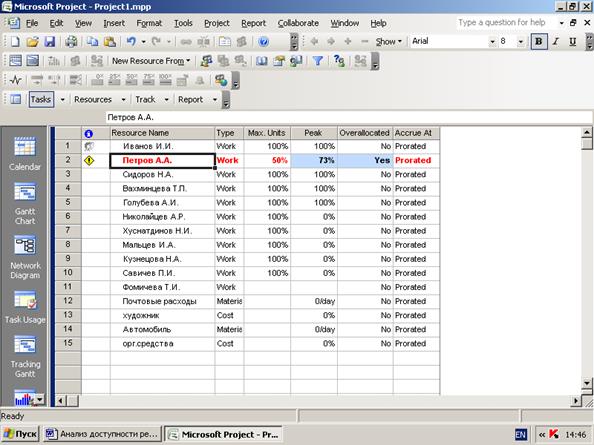
Task: Click the Copy icon in toolbar
Action: (x=92, y=41)
